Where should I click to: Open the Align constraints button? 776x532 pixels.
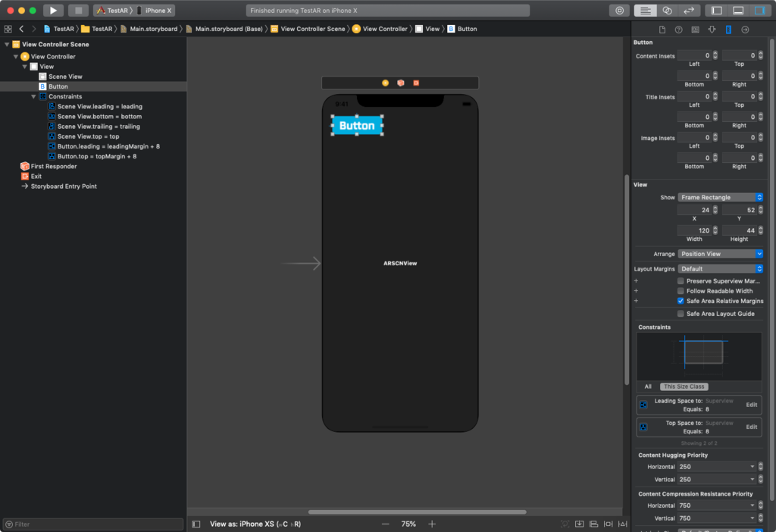point(593,524)
